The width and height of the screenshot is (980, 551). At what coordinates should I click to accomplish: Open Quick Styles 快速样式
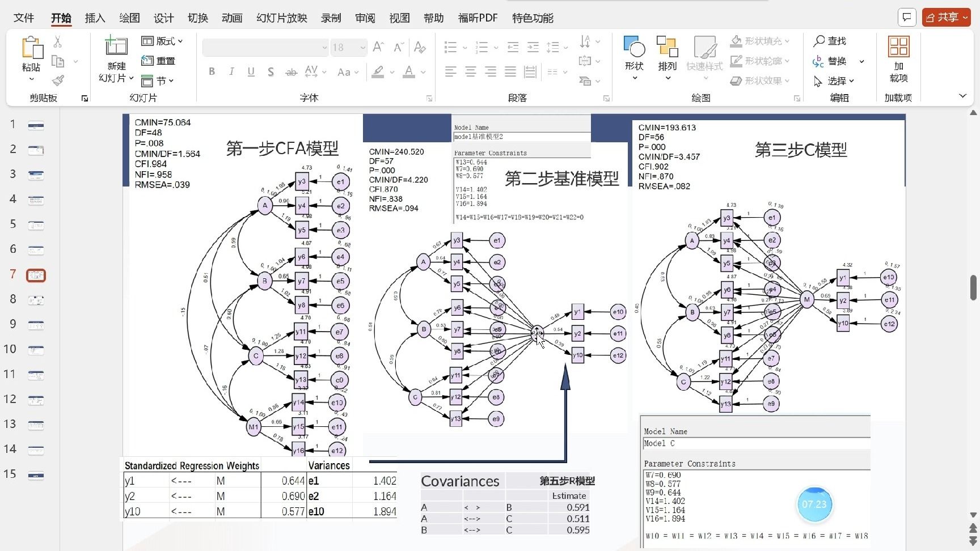[704, 58]
